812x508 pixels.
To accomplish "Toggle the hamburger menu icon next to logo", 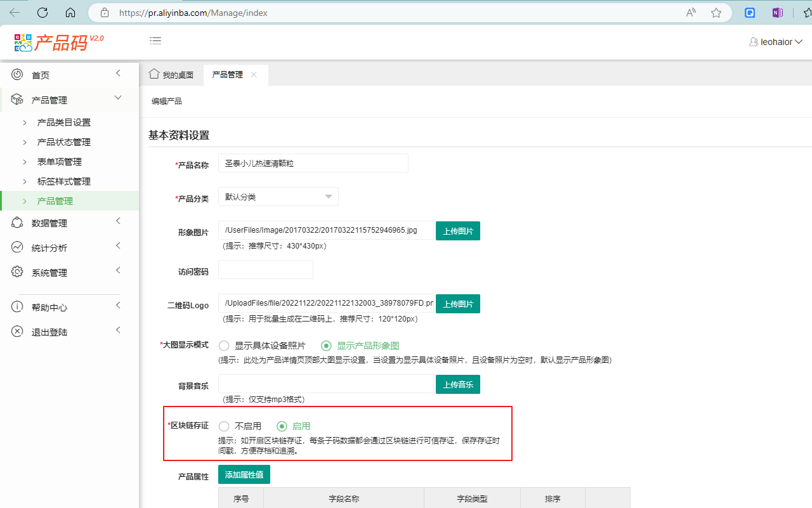I will (x=155, y=40).
